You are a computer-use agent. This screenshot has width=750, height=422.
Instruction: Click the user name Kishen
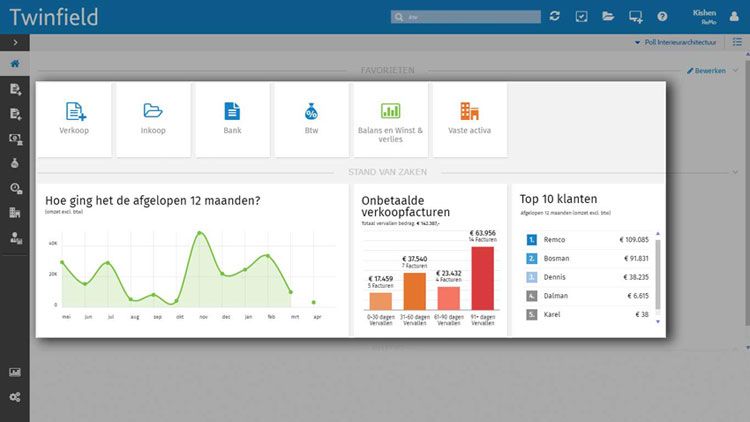pyautogui.click(x=704, y=13)
